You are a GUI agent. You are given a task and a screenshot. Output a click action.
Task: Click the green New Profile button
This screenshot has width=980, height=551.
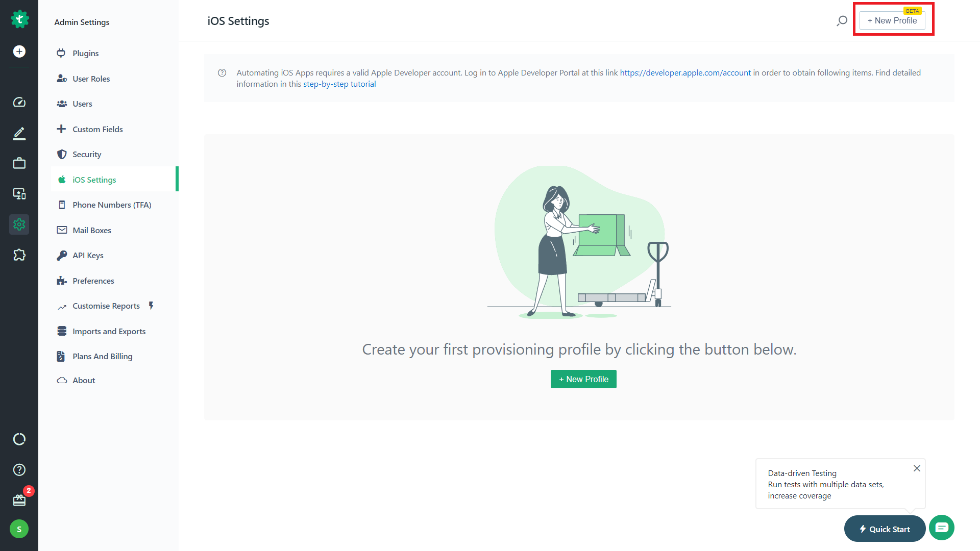pyautogui.click(x=583, y=379)
